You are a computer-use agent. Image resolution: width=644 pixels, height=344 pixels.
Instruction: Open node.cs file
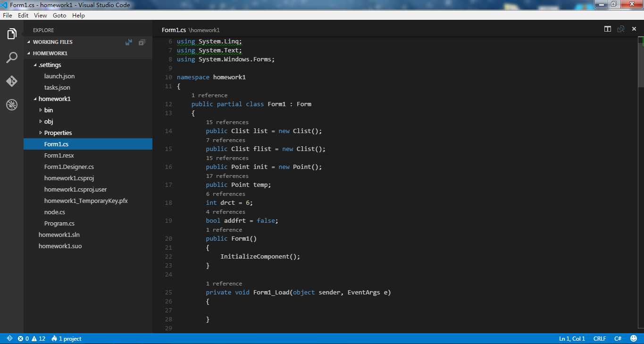coord(55,212)
